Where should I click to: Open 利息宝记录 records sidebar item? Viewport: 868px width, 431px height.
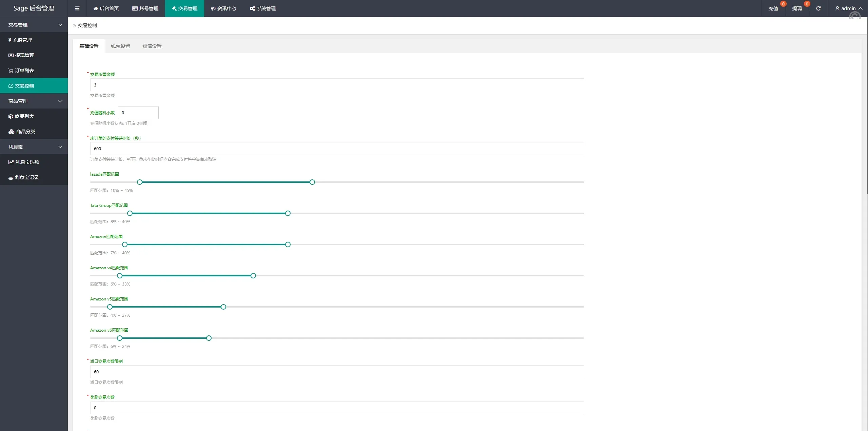pos(26,177)
